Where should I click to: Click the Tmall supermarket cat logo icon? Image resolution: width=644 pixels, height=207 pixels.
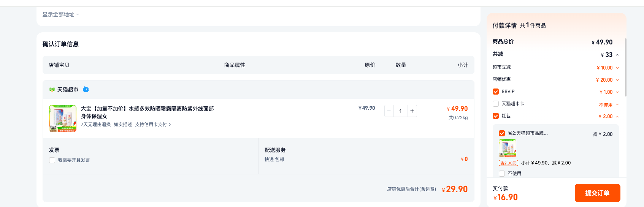click(x=52, y=90)
